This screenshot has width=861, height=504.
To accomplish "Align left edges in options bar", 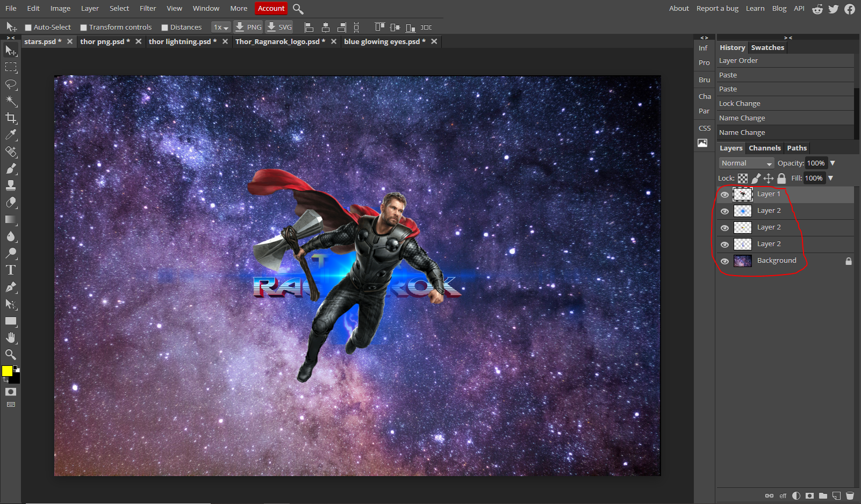I will 309,27.
